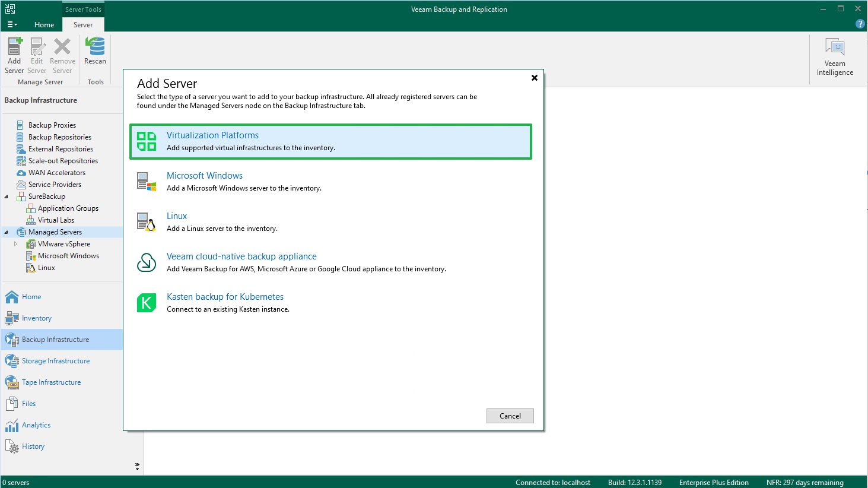Click the Files navigation icon
Image resolution: width=868 pixels, height=488 pixels.
point(12,404)
